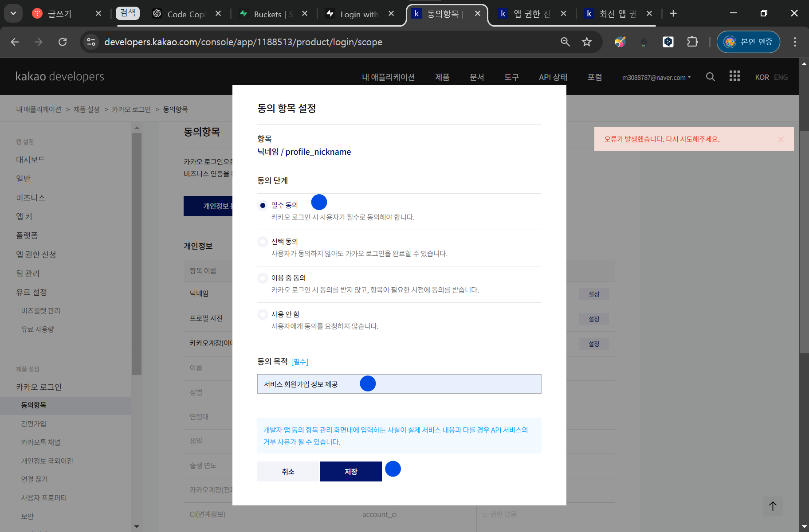Open 카카오톡 채널 in the sidebar
809x532 pixels.
(x=41, y=442)
